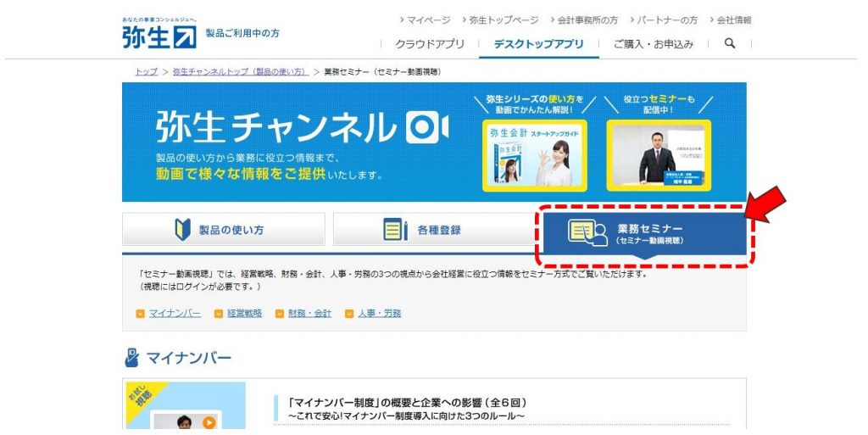Click the orange arrow icon before 財務・会計 link
The width and height of the screenshot is (868, 435).
point(280,314)
